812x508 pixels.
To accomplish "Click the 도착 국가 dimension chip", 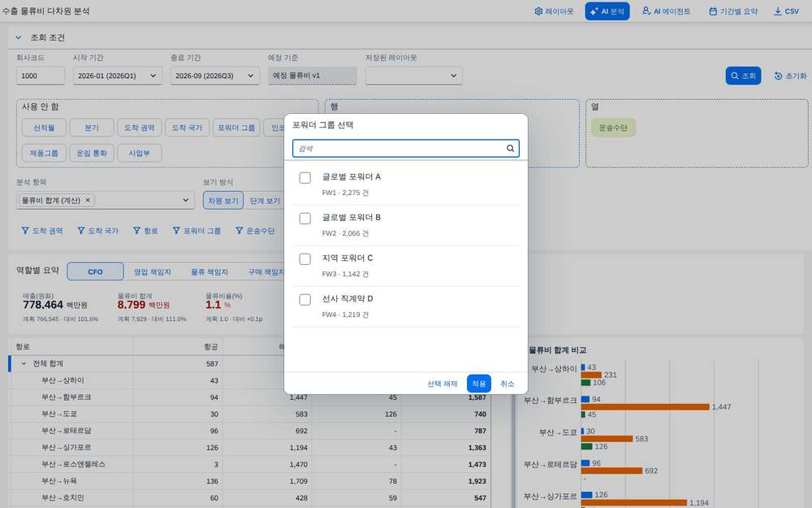I will 187,128.
